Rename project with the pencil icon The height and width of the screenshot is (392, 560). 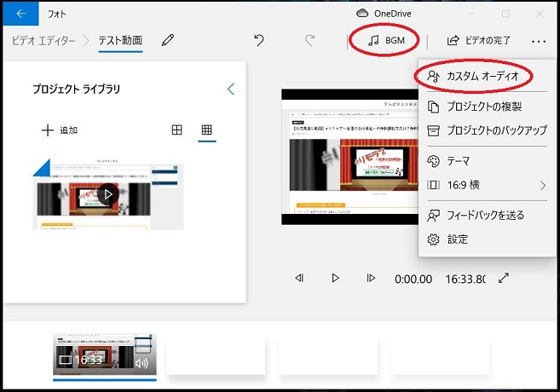pyautogui.click(x=168, y=40)
